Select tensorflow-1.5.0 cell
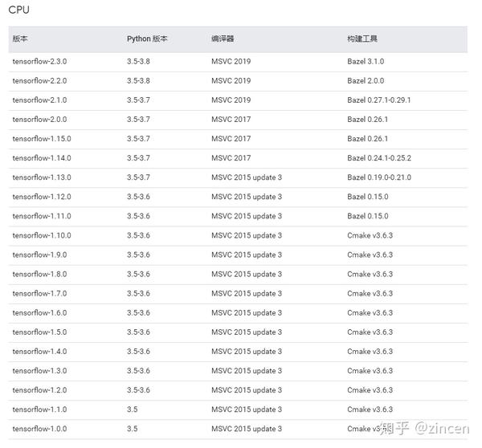 (x=39, y=332)
